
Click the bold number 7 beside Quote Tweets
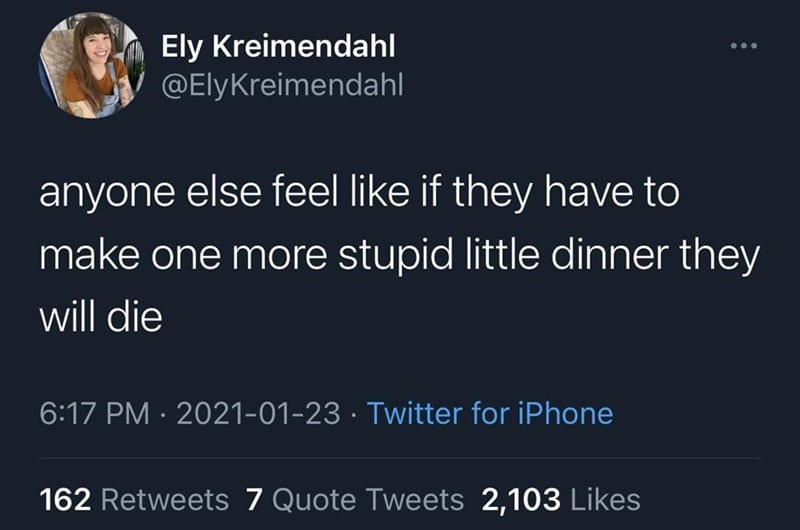(x=254, y=499)
